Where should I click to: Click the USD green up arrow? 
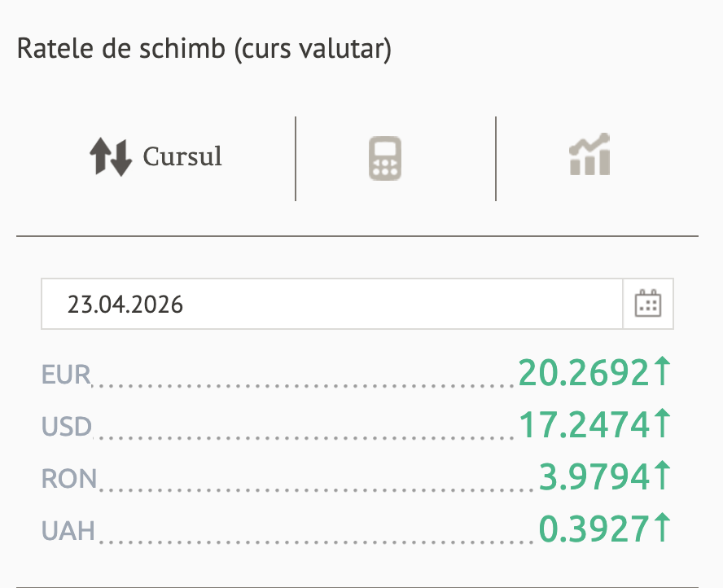pyautogui.click(x=662, y=424)
